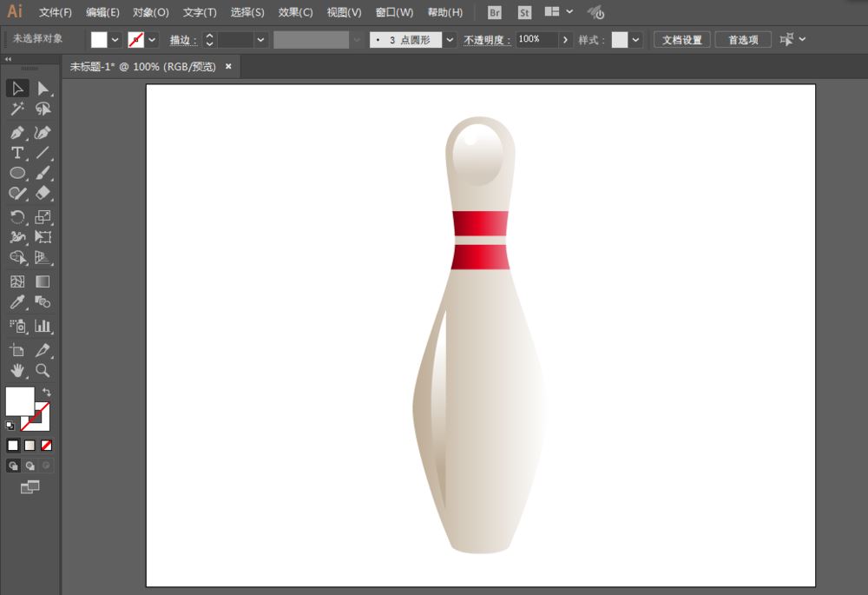Screen dimensions: 868x595
Task: Expand the 3点圆形 width profile dropdown
Action: (x=449, y=39)
